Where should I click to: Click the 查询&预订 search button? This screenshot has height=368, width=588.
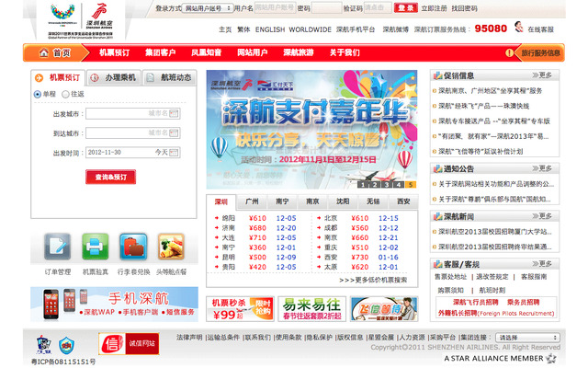tap(110, 177)
